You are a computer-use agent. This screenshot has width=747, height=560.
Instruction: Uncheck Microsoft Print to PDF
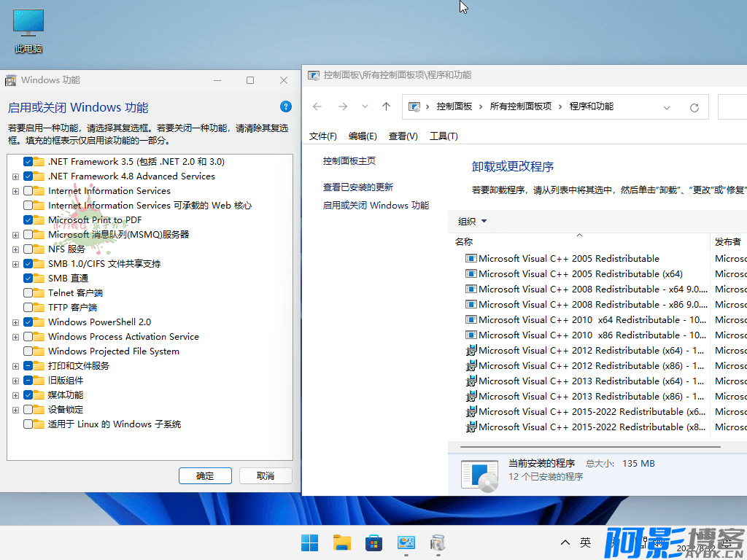(x=28, y=220)
